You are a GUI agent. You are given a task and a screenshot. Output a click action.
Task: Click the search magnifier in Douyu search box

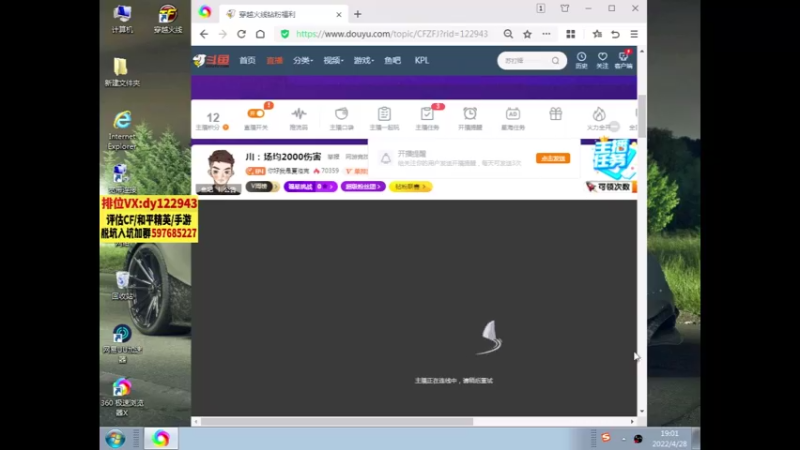(555, 61)
